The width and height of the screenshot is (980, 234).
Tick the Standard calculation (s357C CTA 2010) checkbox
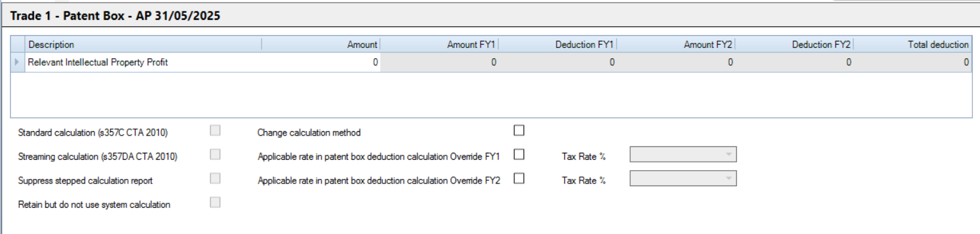tap(216, 130)
